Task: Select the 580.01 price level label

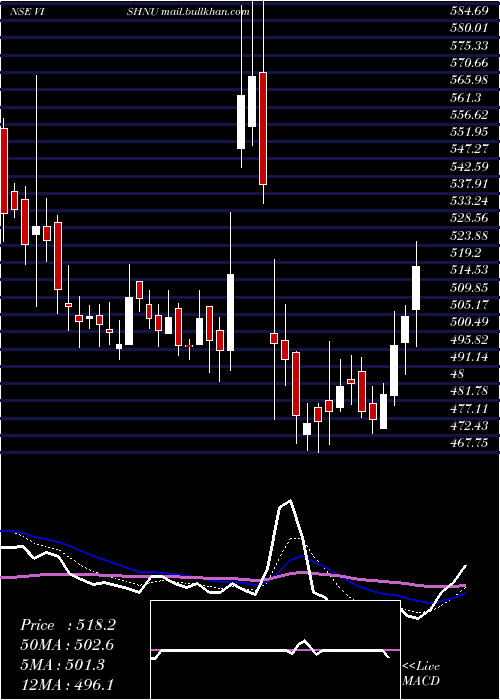Action: [x=468, y=28]
